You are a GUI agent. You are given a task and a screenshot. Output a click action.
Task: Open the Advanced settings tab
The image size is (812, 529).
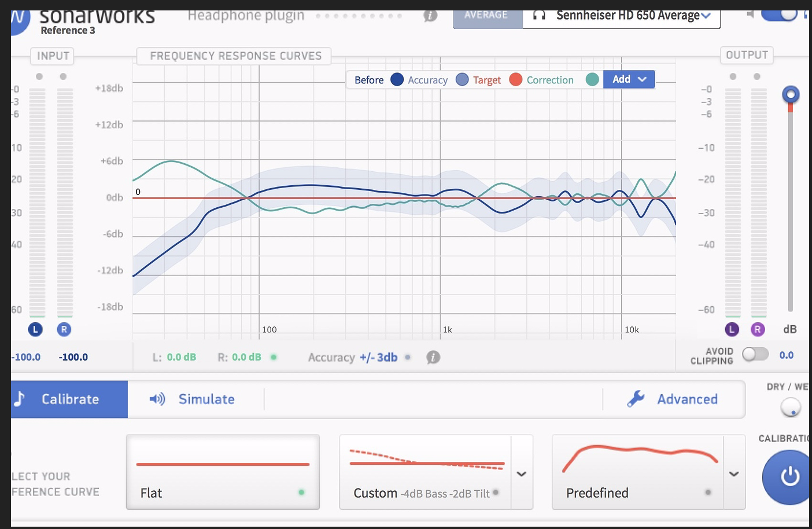click(673, 399)
